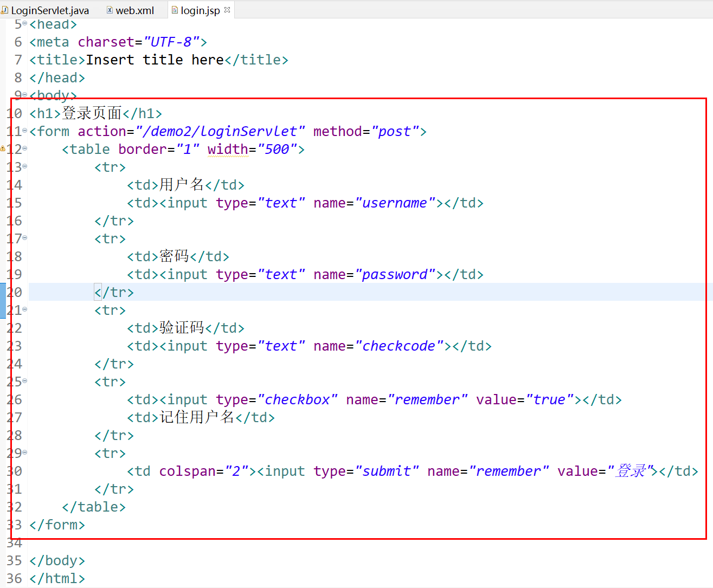
Task: Click the warning marker beside line 12
Action: point(3,148)
